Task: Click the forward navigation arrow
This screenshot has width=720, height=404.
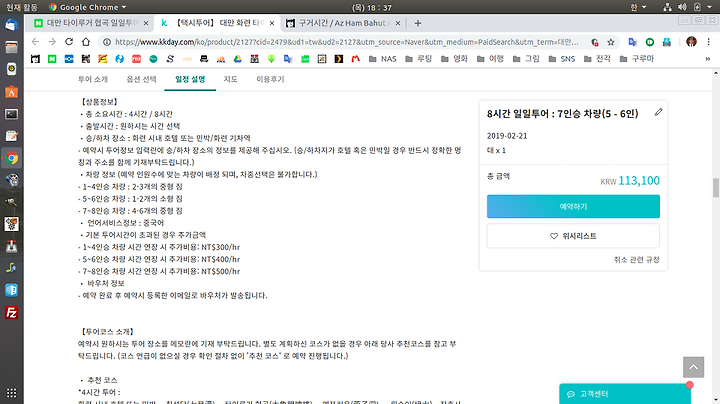Action: [52, 42]
